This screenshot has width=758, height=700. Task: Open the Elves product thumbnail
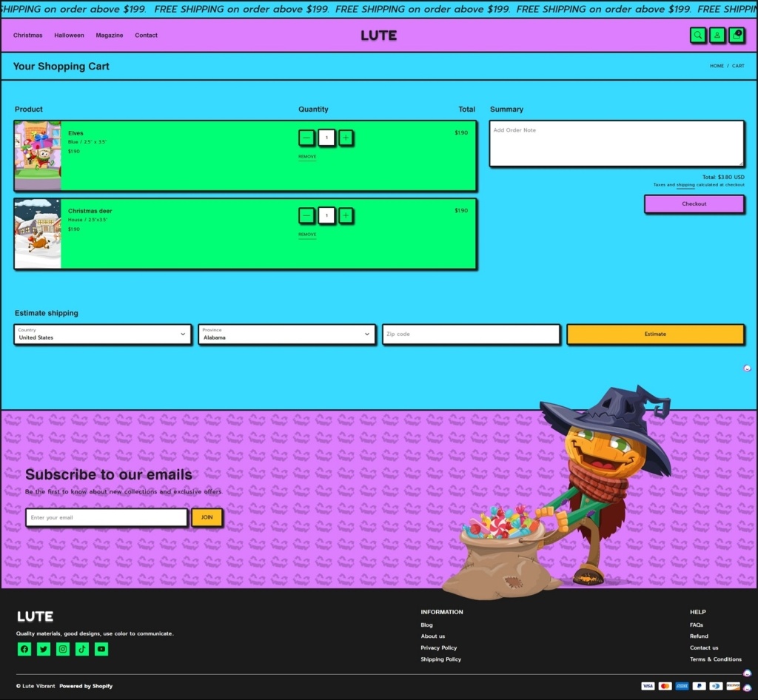click(38, 155)
